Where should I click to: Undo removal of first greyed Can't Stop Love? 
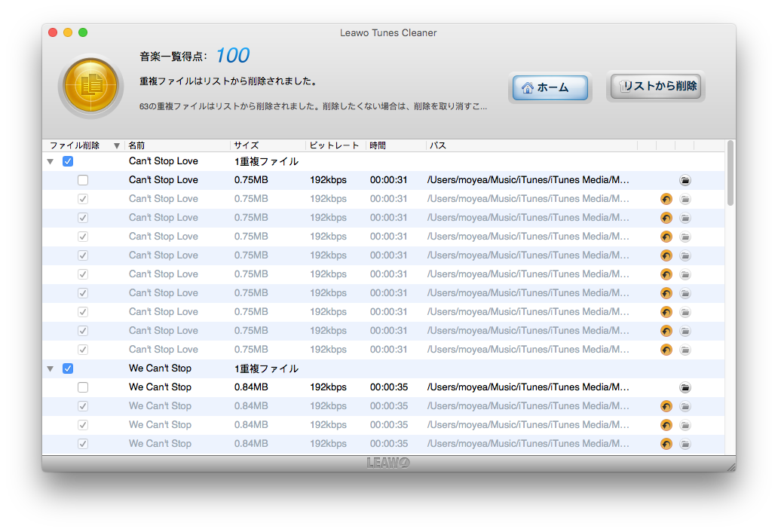(666, 200)
